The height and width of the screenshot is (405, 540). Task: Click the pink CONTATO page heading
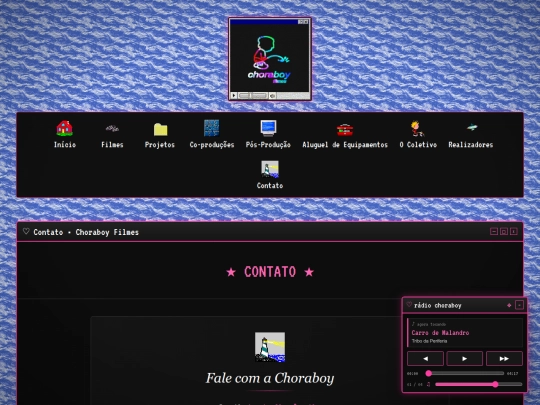[270, 272]
